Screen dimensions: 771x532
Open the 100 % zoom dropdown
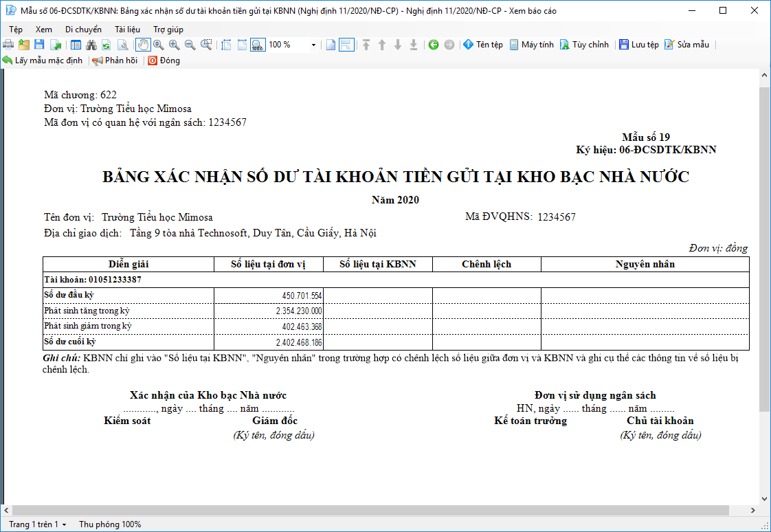(313, 45)
